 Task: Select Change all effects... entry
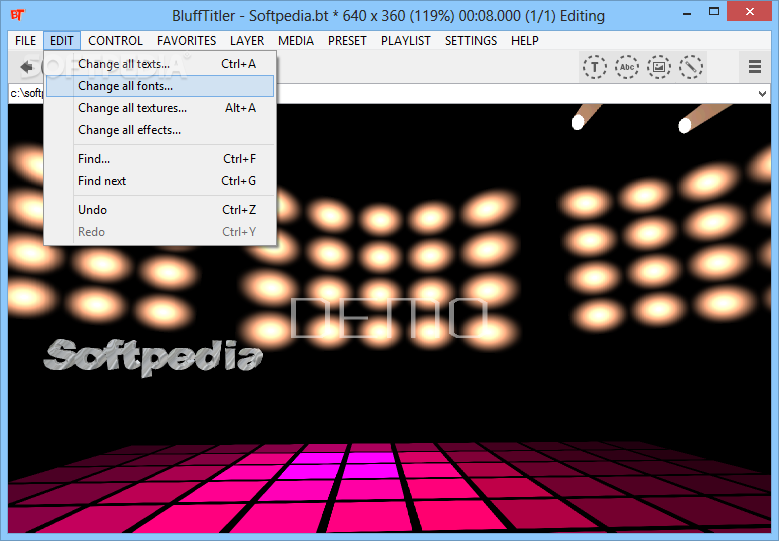click(159, 130)
